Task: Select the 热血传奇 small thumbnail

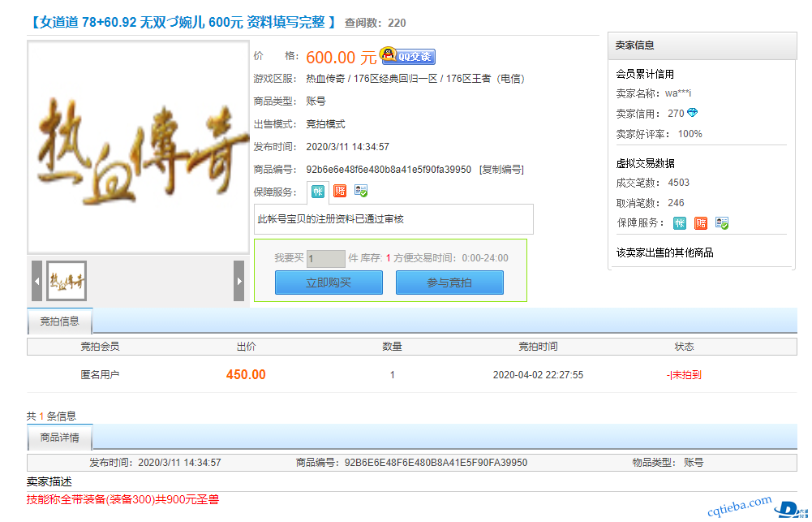Action: pos(67,281)
